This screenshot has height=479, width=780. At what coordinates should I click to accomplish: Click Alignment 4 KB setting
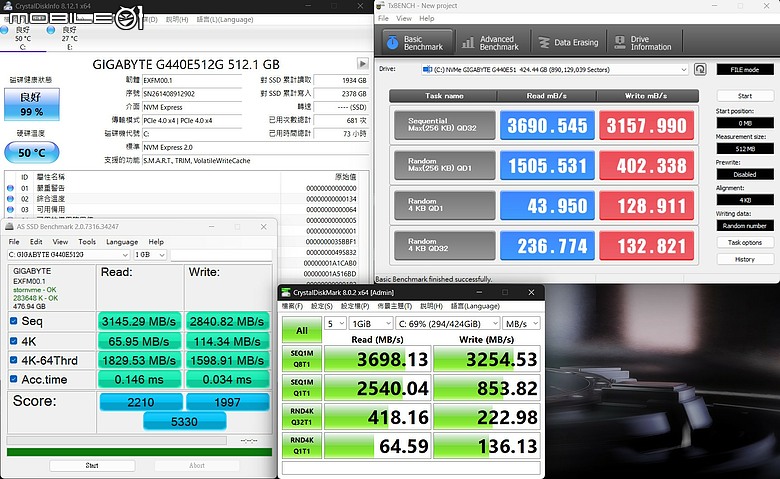[x=745, y=200]
